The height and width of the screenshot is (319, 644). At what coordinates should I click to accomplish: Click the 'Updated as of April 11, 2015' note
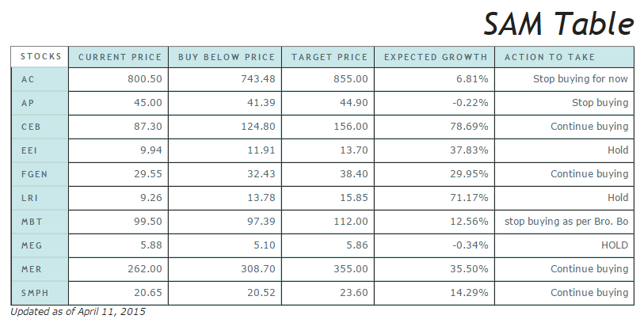click(x=78, y=312)
